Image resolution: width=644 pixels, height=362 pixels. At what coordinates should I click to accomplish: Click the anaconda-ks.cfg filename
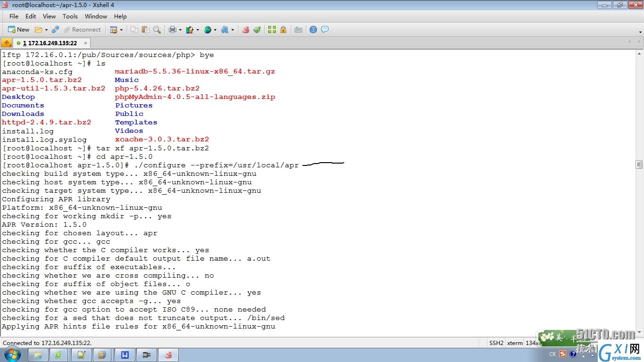37,71
